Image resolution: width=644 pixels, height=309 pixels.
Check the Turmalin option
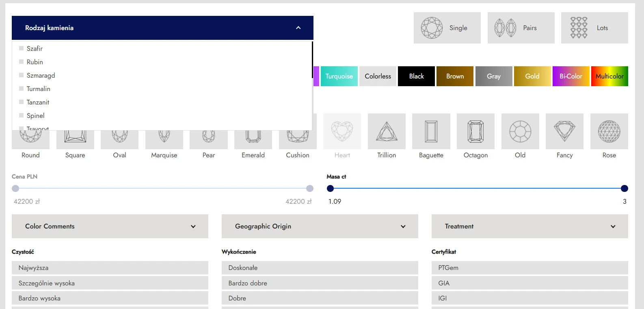pyautogui.click(x=22, y=88)
